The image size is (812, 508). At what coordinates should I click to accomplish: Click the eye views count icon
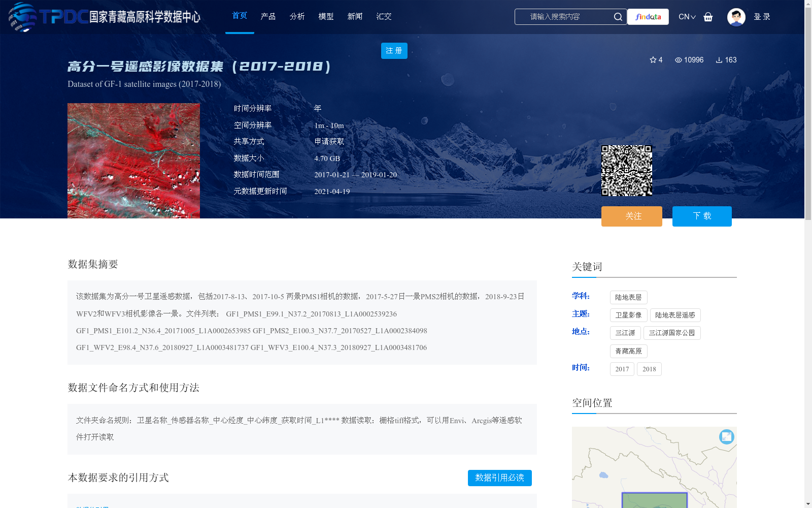click(678, 60)
